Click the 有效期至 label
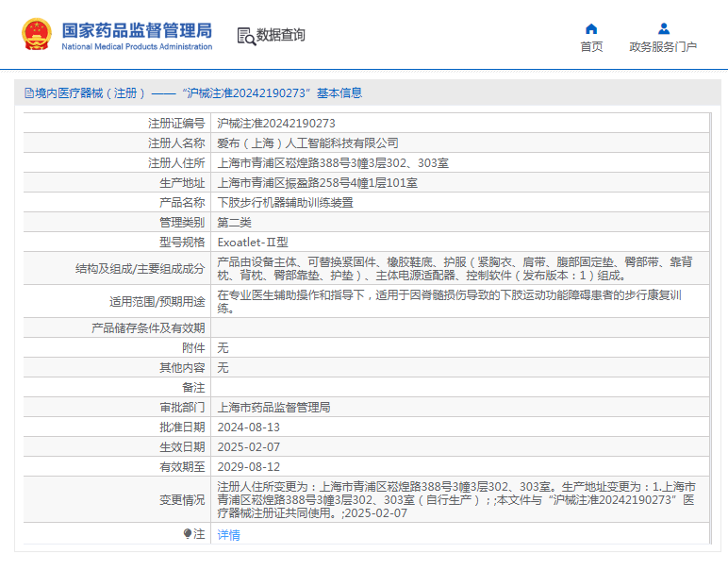 tap(182, 467)
